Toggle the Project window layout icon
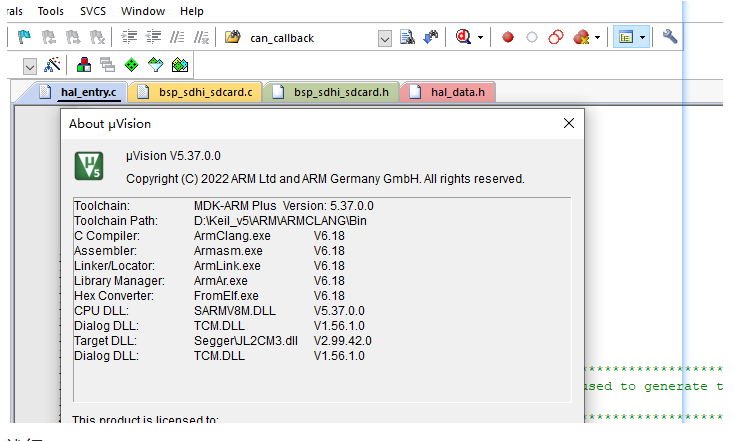 (x=626, y=37)
